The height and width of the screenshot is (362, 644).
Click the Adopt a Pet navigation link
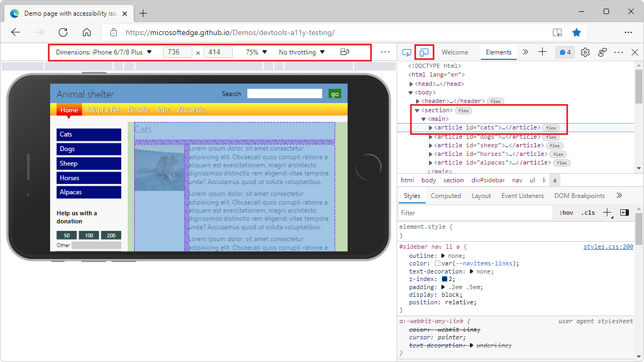(102, 110)
